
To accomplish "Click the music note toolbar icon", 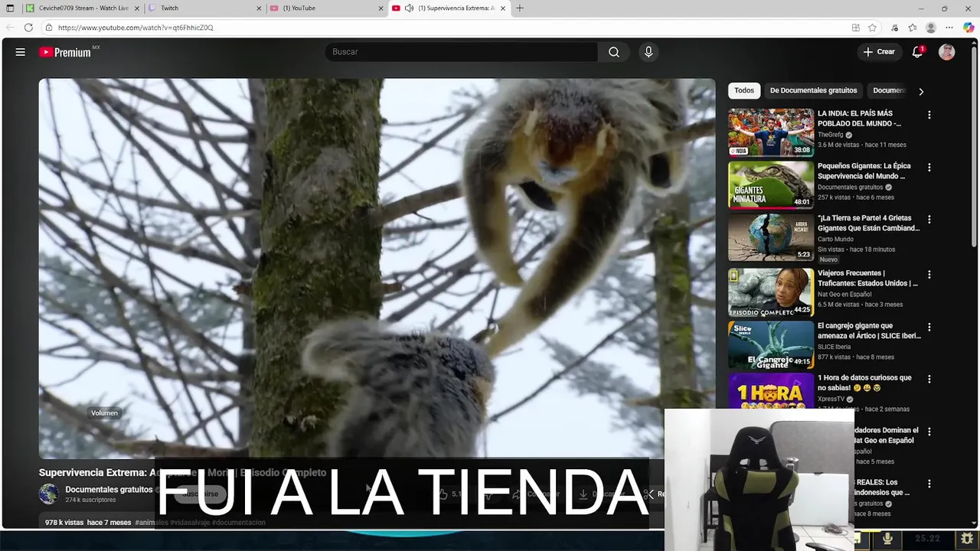I will click(x=894, y=28).
